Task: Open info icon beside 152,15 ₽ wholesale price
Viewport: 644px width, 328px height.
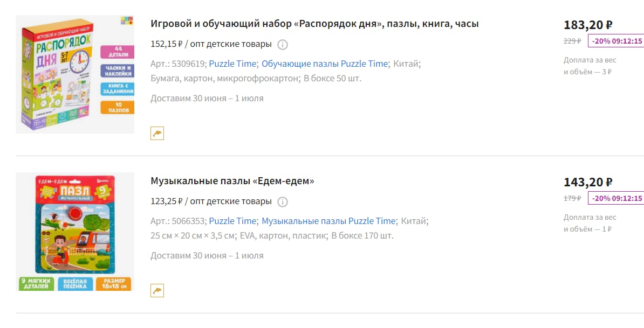Action: click(x=283, y=44)
